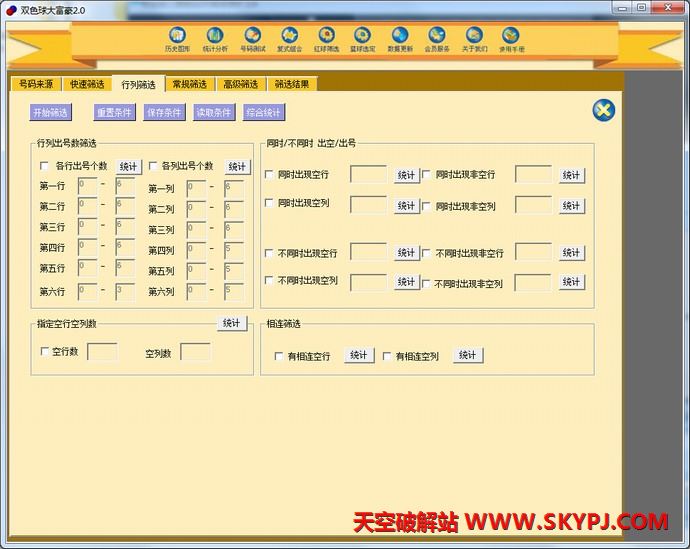The image size is (690, 549).
Task: Click the 号码测试 toolbar icon
Action: point(252,39)
